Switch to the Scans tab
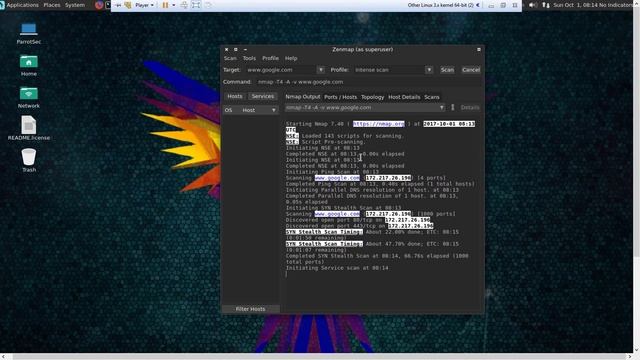 click(x=432, y=97)
